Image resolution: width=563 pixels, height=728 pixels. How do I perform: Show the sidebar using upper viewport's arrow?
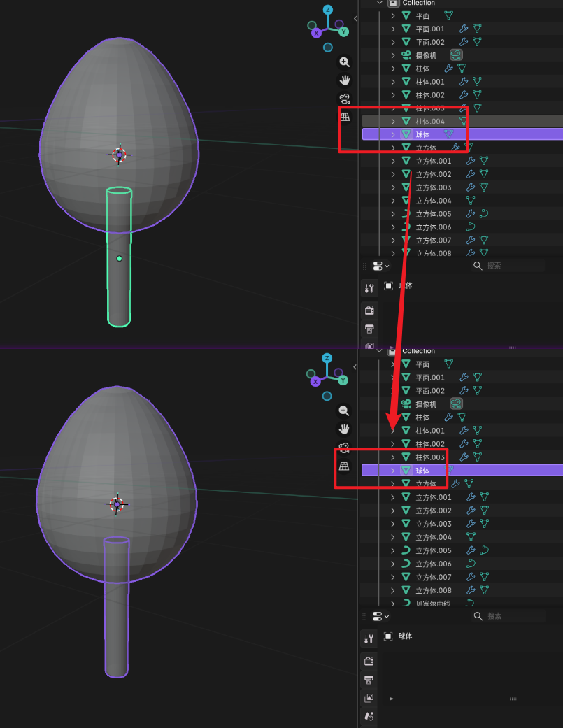[355, 19]
